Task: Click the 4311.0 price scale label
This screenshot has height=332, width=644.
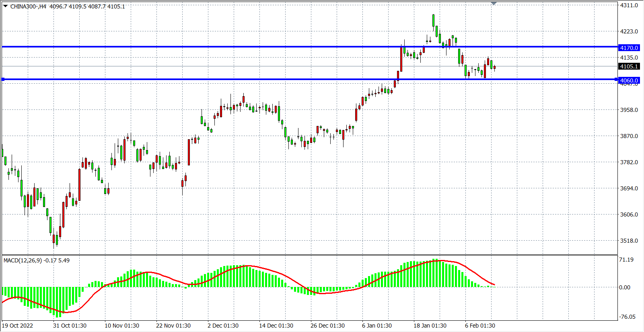Action: point(629,6)
